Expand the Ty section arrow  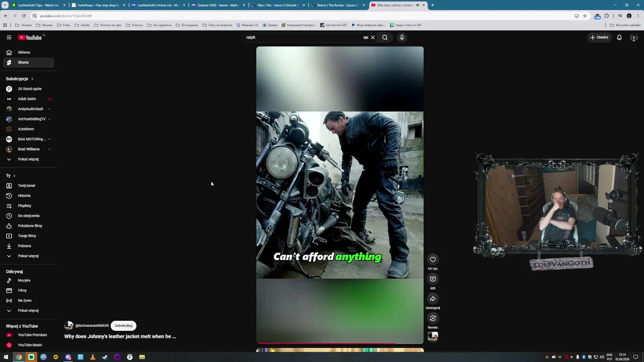point(14,176)
